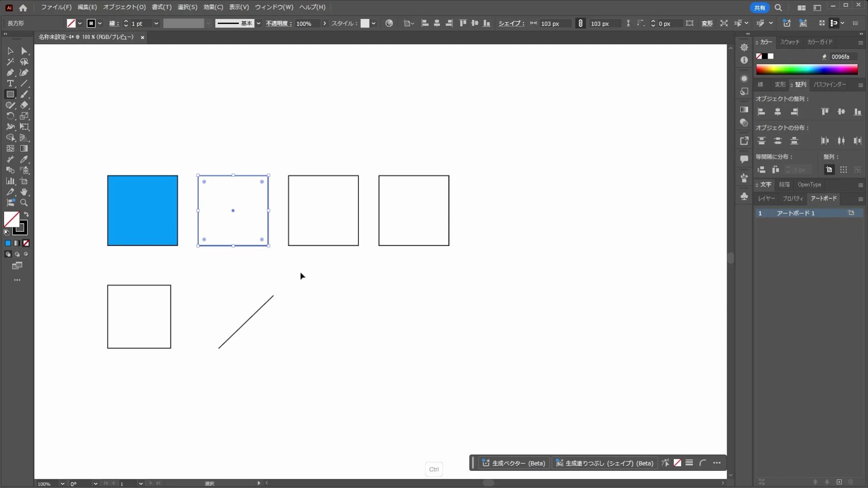Image resolution: width=868 pixels, height=488 pixels.
Task: Pick the Pen tool
Action: pyautogui.click(x=10, y=73)
